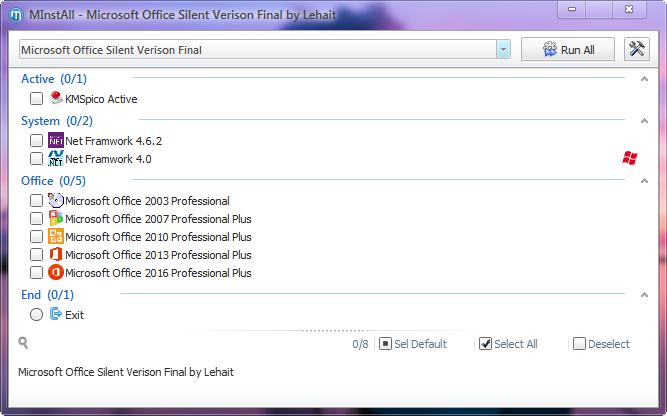Click the Net Framwork 4.0 label
Screen dimensions: 667x416
(x=108, y=159)
